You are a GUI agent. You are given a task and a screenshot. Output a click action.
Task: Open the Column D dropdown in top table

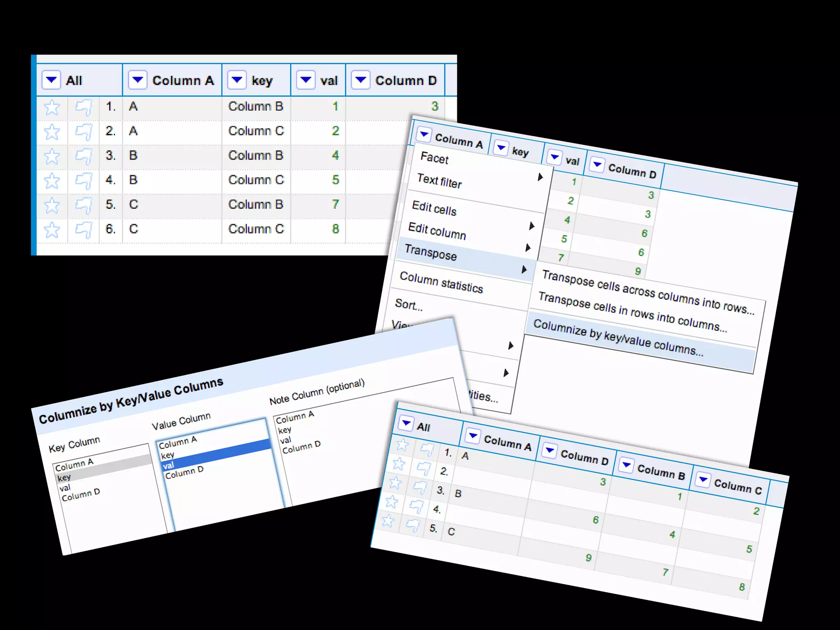pos(361,80)
